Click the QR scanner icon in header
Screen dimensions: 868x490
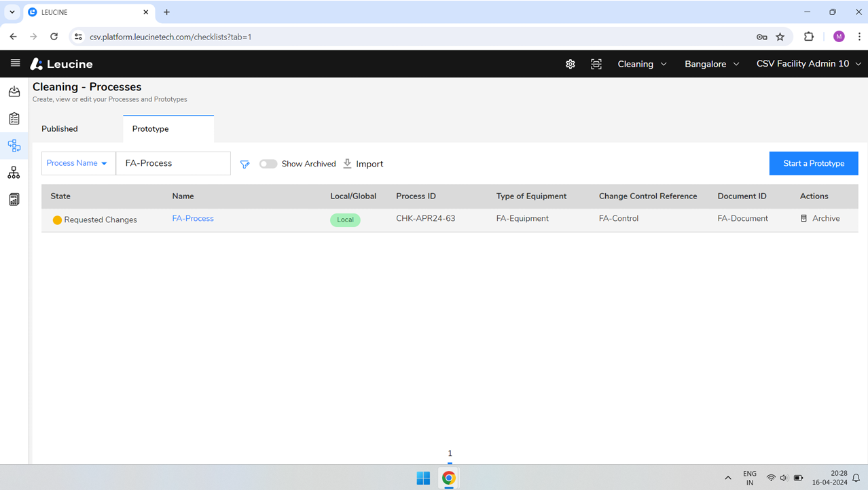pos(596,64)
